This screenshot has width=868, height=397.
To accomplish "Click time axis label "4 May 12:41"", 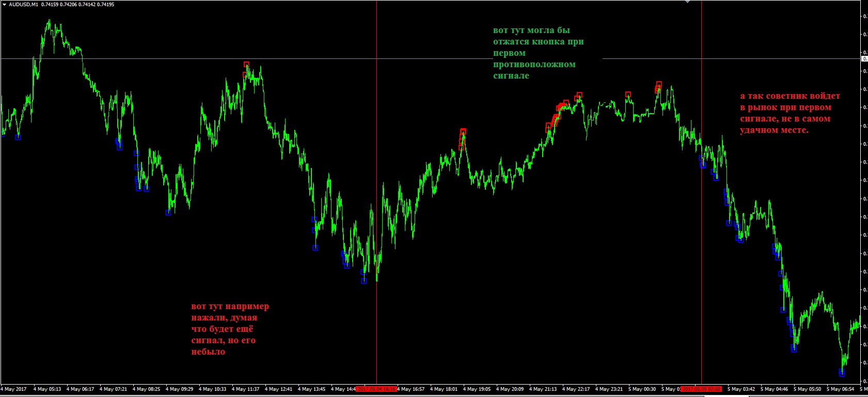I will pyautogui.click(x=278, y=389).
